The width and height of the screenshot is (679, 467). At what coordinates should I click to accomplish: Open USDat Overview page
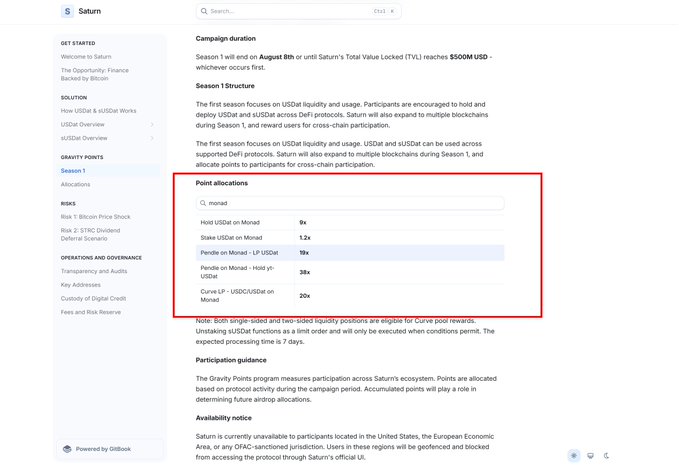pos(83,124)
